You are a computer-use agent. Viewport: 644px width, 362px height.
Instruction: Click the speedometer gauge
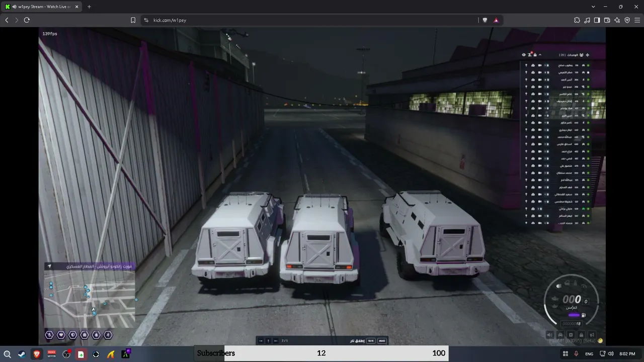click(x=571, y=300)
